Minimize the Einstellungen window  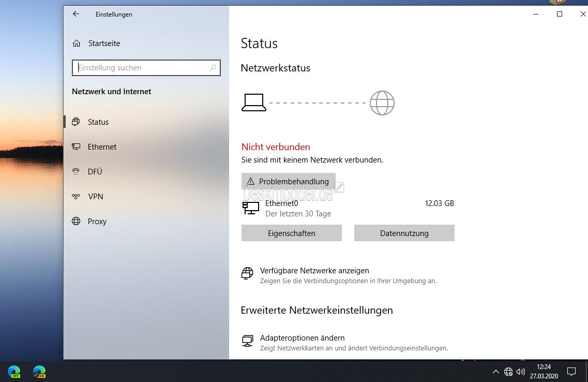(x=535, y=14)
